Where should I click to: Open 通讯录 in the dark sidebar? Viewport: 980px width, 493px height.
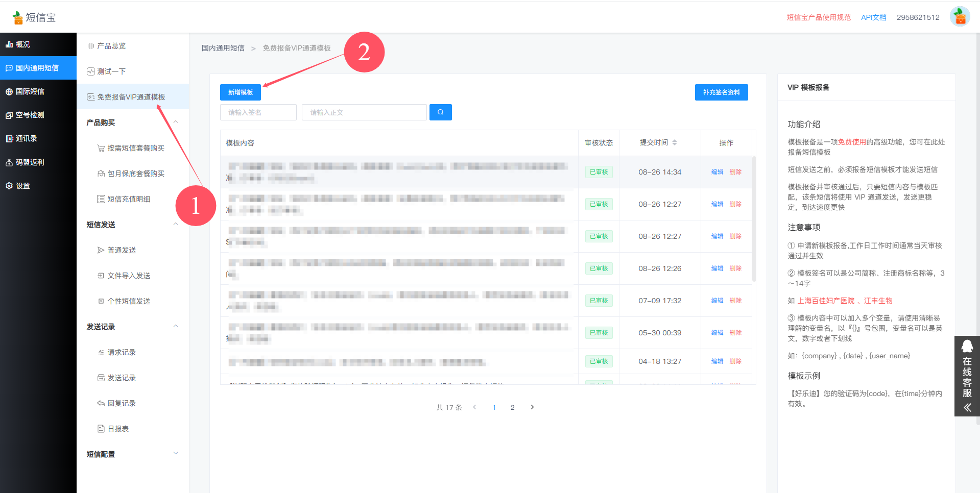click(38, 138)
